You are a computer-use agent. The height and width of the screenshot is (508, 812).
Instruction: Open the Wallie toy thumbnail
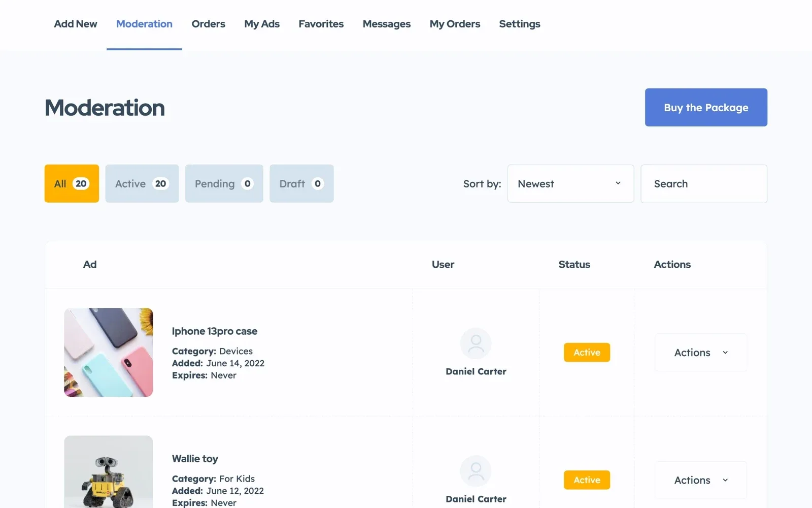(x=108, y=471)
